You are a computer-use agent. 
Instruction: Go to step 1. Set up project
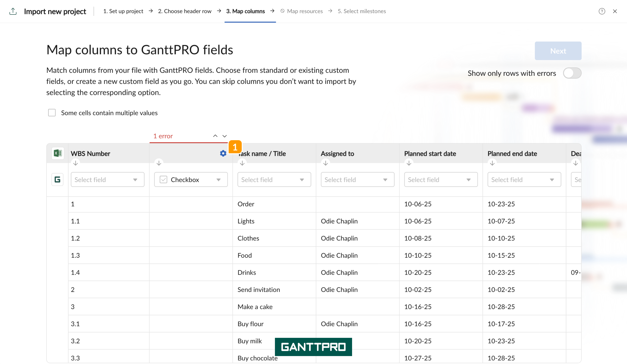coord(123,11)
